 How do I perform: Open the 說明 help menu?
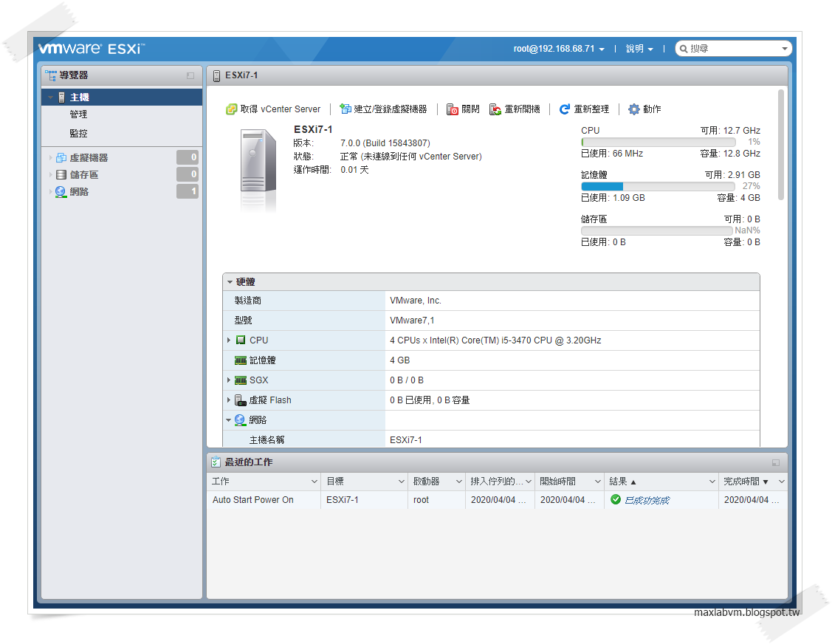pos(638,48)
